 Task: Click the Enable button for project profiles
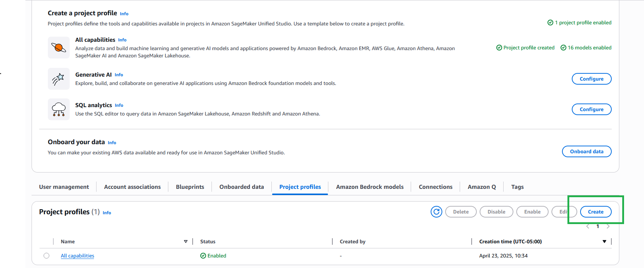click(532, 212)
